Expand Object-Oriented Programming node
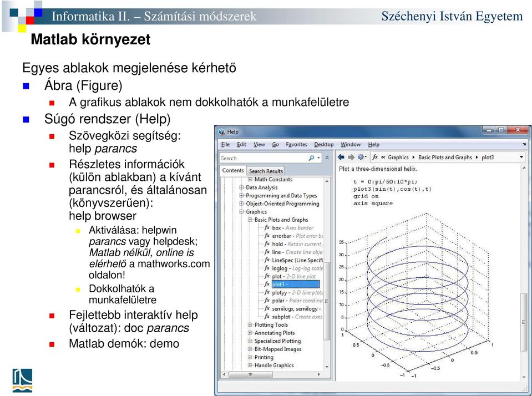The width and height of the screenshot is (532, 396). (241, 204)
